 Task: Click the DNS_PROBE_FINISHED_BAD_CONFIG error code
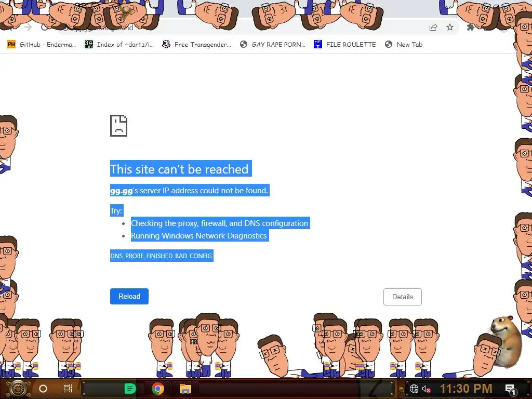pos(161,256)
